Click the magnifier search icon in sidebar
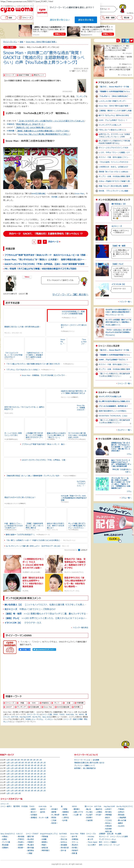 coord(118,40)
